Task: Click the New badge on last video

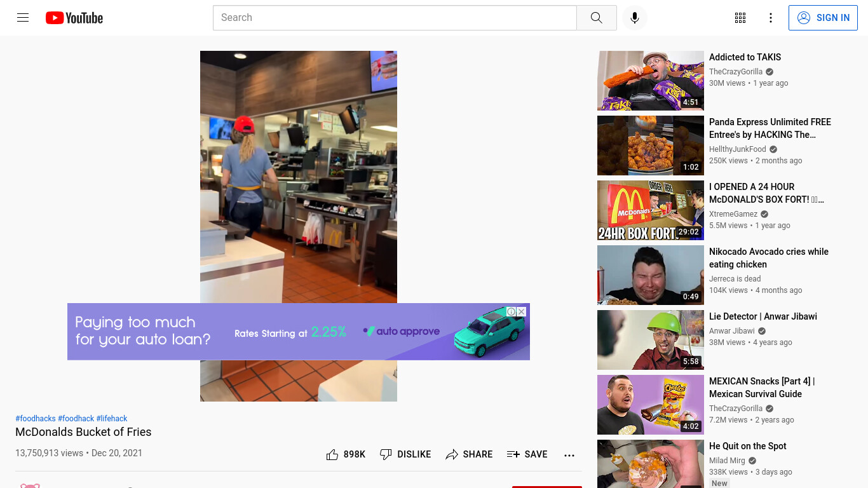Action: pyautogui.click(x=719, y=484)
